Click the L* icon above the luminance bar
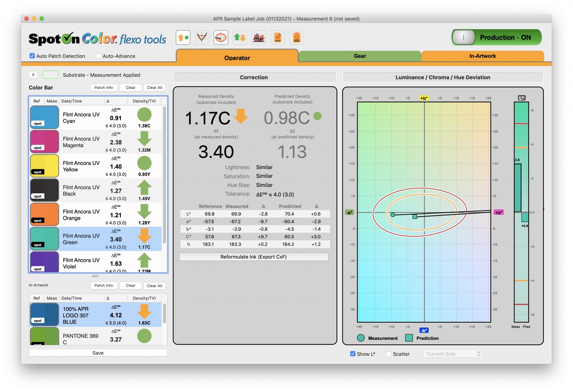Viewport: 573px width, 392px height. [x=522, y=98]
